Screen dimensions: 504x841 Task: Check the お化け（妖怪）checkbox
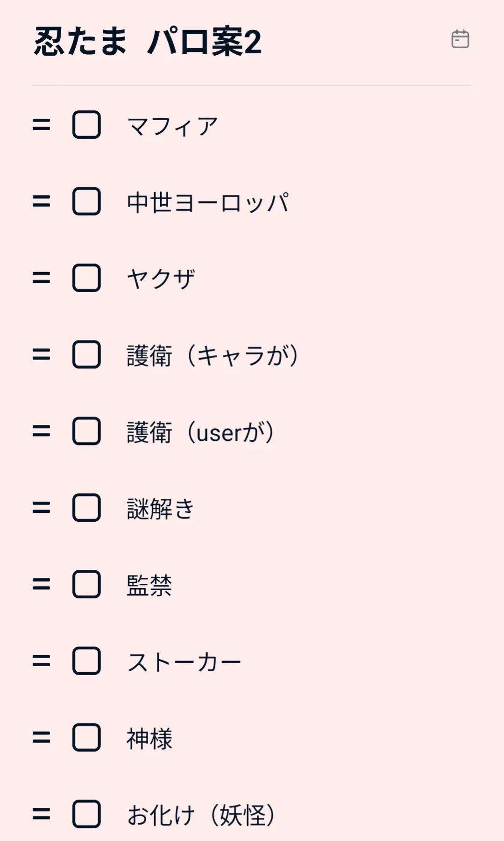[86, 814]
